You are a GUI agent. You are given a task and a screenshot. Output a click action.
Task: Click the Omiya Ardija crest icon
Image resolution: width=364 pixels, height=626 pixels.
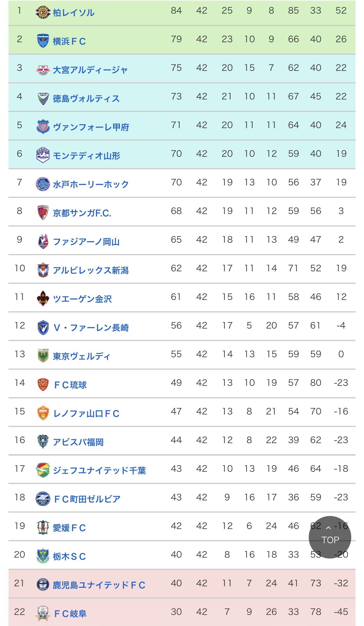(x=43, y=70)
